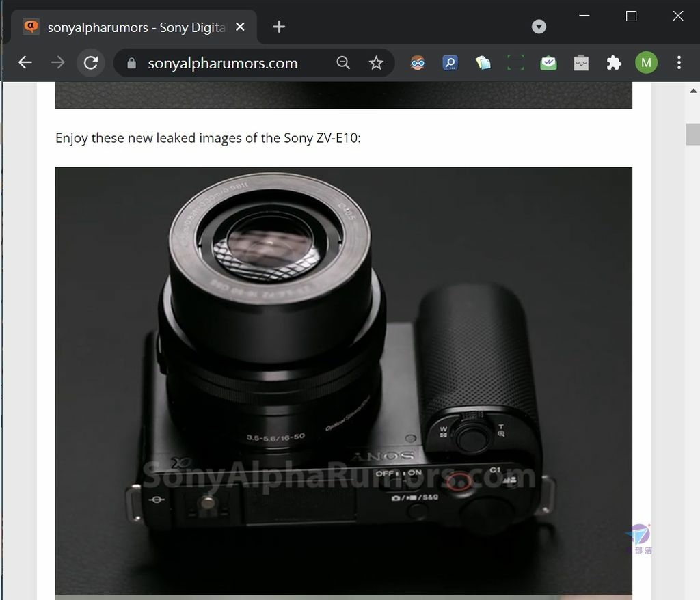Click the leaked Sony ZV-E10 camera image
Viewport: 700px width, 600px height.
(x=343, y=381)
